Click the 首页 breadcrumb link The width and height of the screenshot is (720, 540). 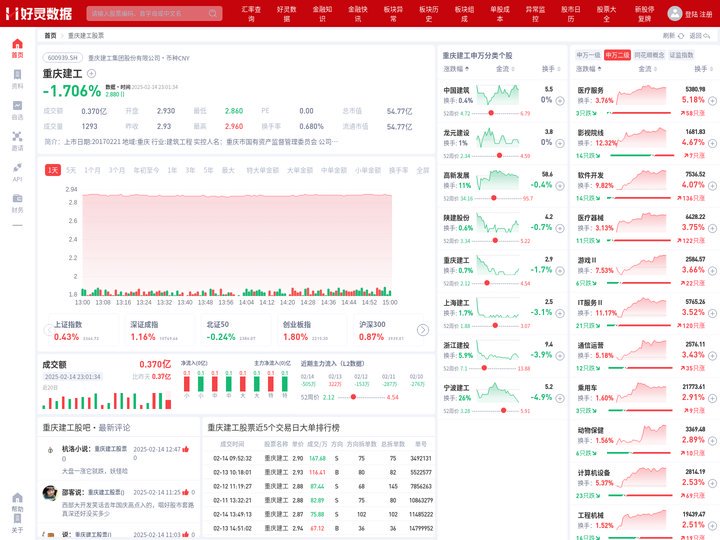click(x=50, y=35)
